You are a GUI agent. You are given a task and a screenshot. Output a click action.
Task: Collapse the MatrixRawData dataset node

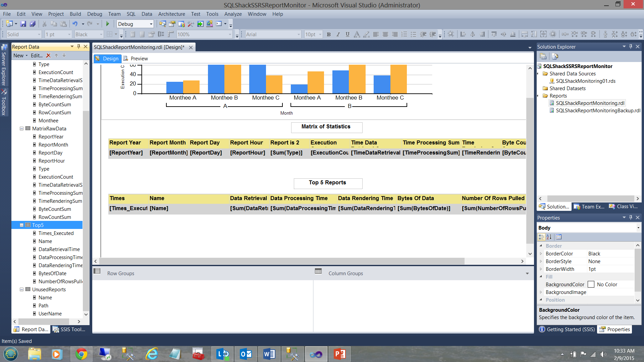click(21, 128)
